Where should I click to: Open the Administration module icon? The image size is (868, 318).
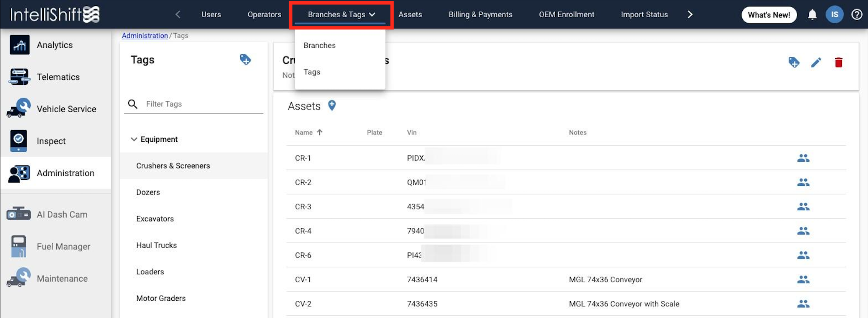(19, 173)
